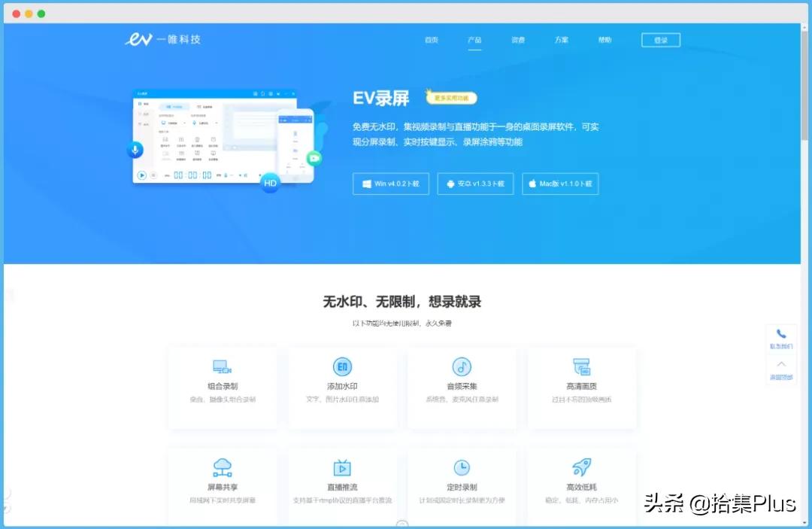Click the 添加水印 watermark feature icon
The width and height of the screenshot is (812, 529).
pyautogui.click(x=342, y=366)
